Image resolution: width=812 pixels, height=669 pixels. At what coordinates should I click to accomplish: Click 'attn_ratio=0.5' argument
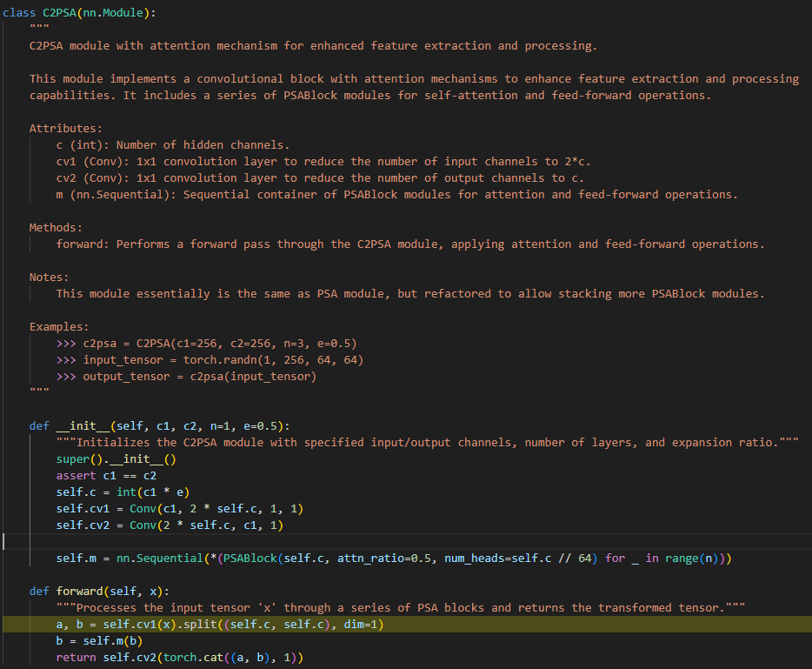click(383, 559)
